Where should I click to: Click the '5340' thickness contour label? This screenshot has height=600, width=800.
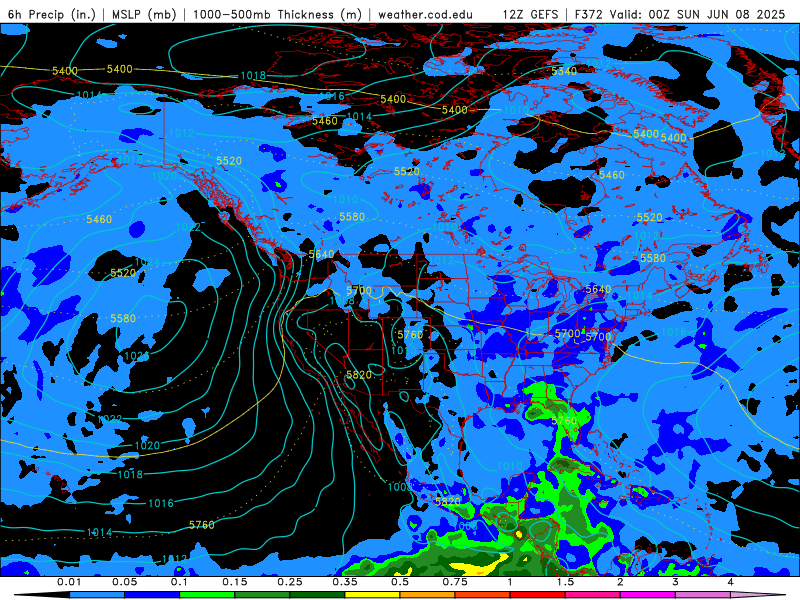564,71
